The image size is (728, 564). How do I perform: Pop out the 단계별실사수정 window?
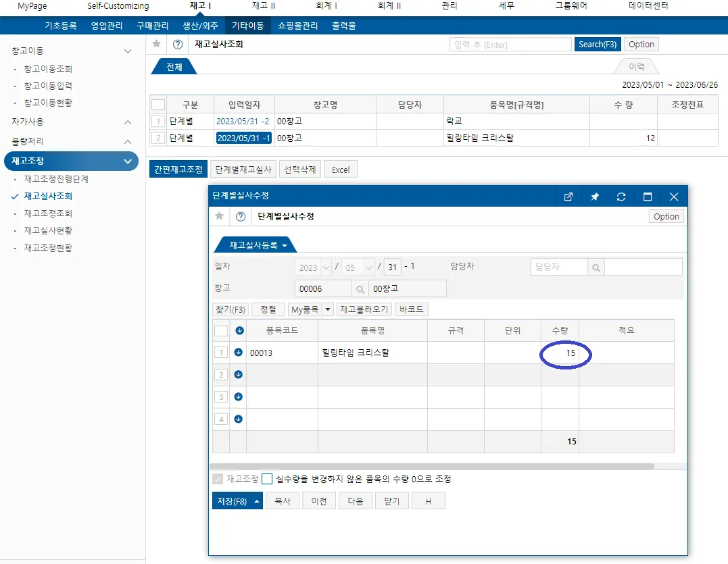coord(568,197)
